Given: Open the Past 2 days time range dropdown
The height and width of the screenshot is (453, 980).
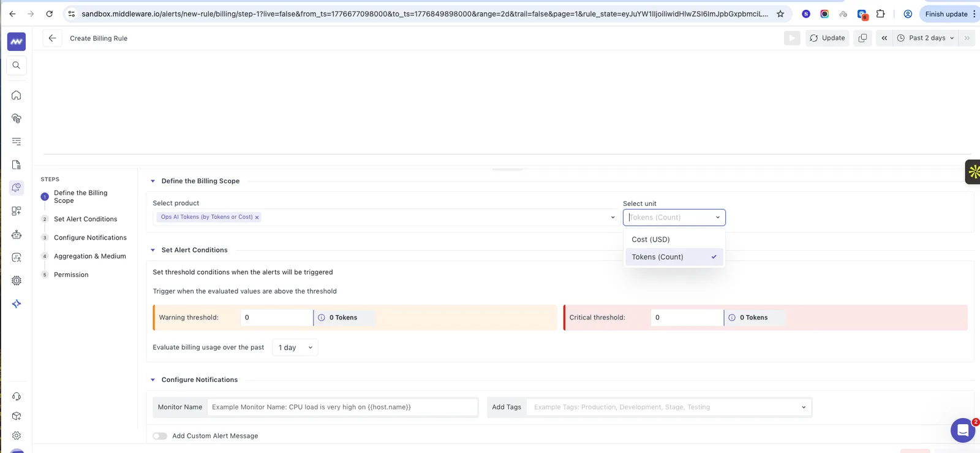Looking at the screenshot, I should (x=925, y=38).
